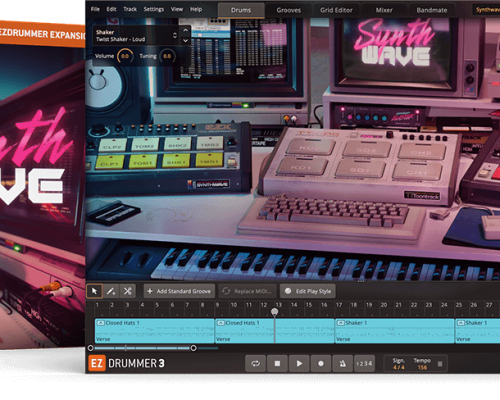Open the Help menu

tap(196, 9)
